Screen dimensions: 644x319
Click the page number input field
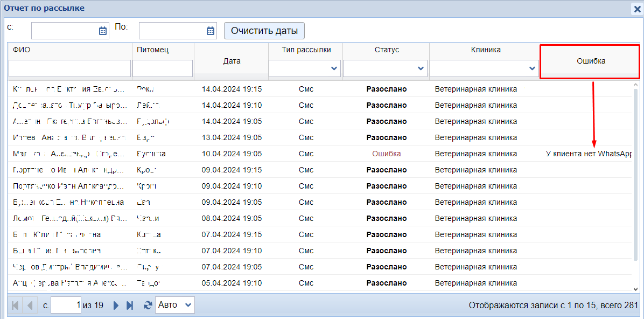(66, 305)
